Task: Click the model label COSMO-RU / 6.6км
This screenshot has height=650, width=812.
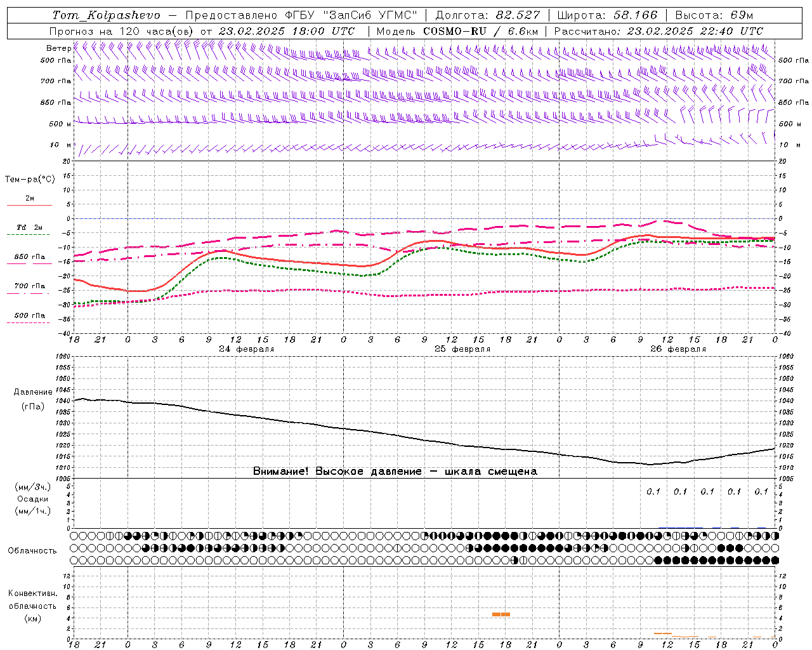Action: tap(481, 31)
